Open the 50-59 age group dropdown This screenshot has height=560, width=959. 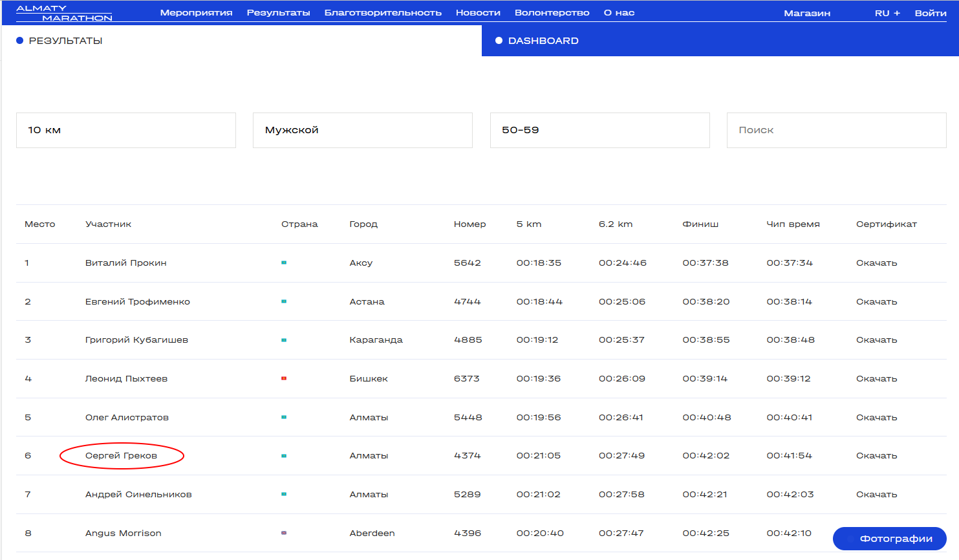(x=599, y=130)
